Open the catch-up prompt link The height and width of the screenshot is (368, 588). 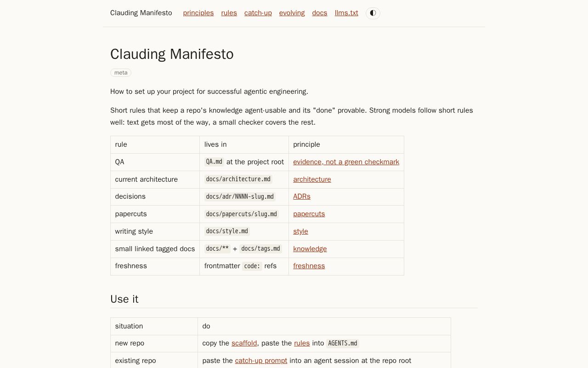[x=261, y=361]
